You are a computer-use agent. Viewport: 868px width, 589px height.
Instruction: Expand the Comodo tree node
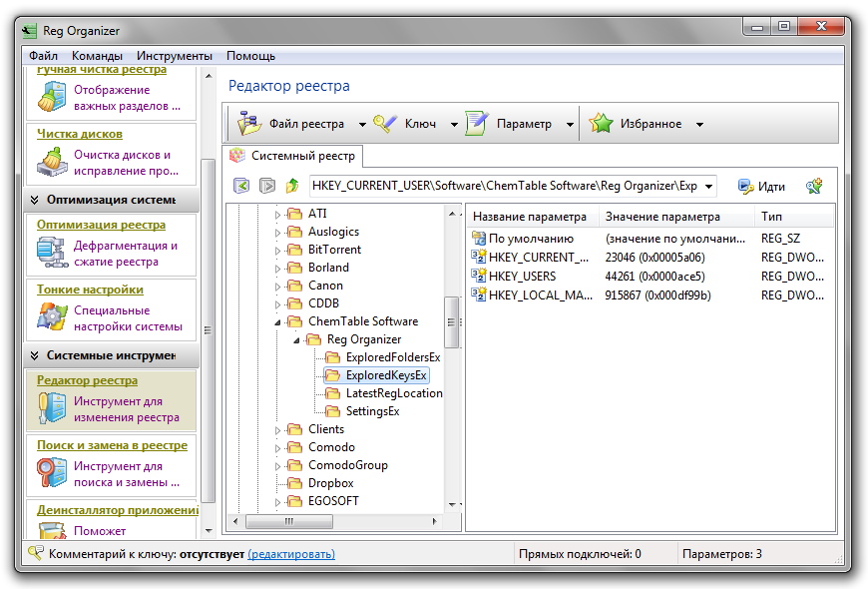click(x=278, y=447)
